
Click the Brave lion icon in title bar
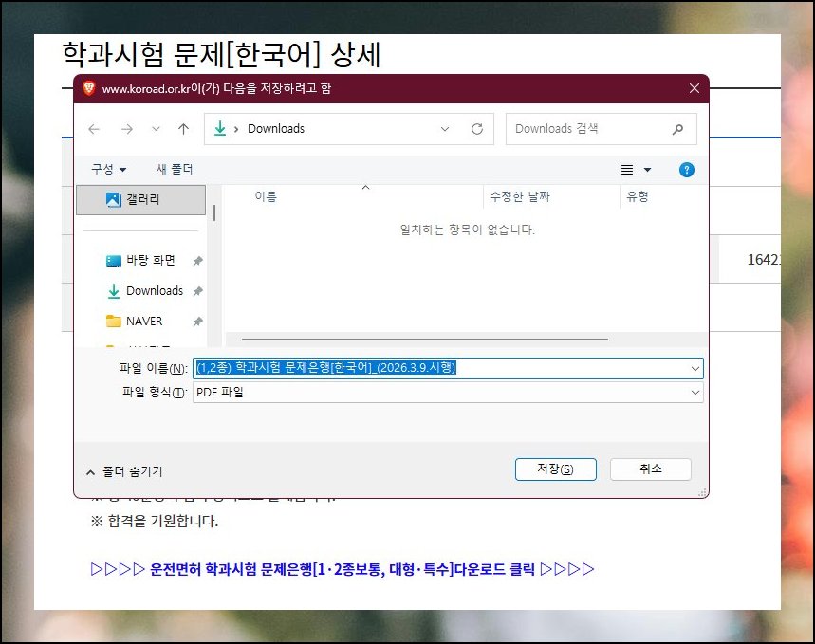tap(89, 88)
